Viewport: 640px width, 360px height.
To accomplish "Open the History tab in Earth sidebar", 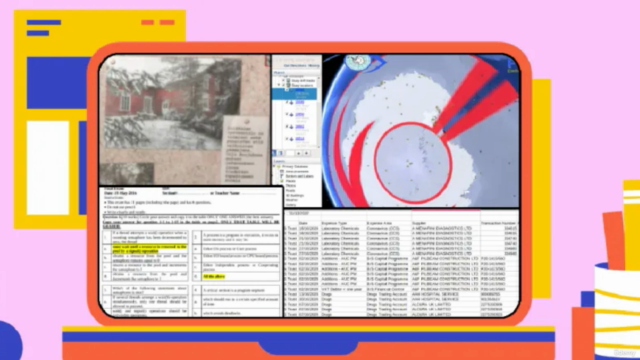I will 314,65.
